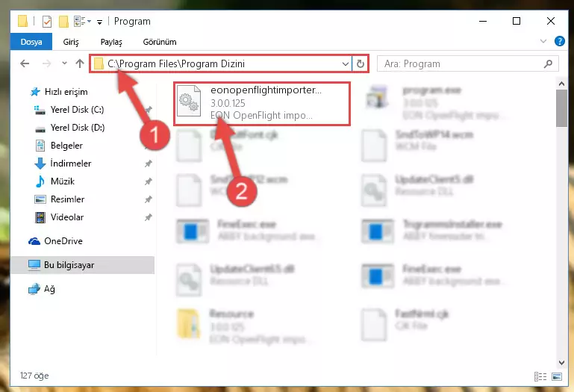Click the scrollbar down arrow
This screenshot has height=392, width=574.
pos(561,363)
